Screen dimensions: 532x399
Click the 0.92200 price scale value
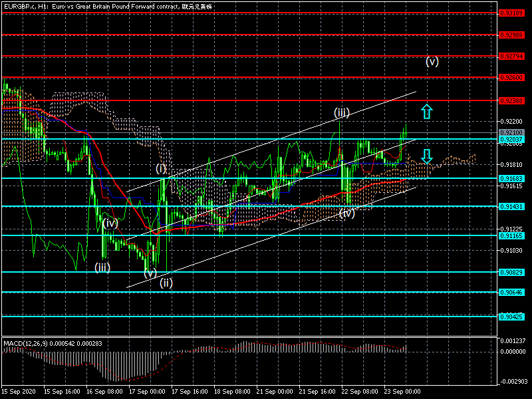coord(511,122)
